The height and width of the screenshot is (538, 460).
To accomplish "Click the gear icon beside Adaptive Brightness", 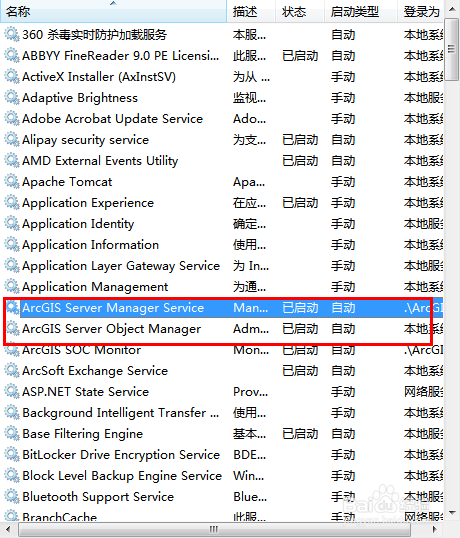I will point(12,97).
